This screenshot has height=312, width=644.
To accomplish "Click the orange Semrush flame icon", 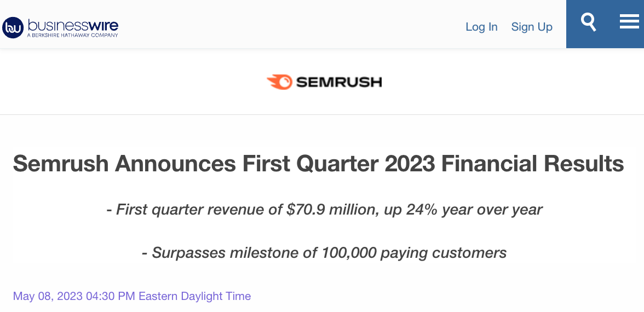I will tap(279, 82).
